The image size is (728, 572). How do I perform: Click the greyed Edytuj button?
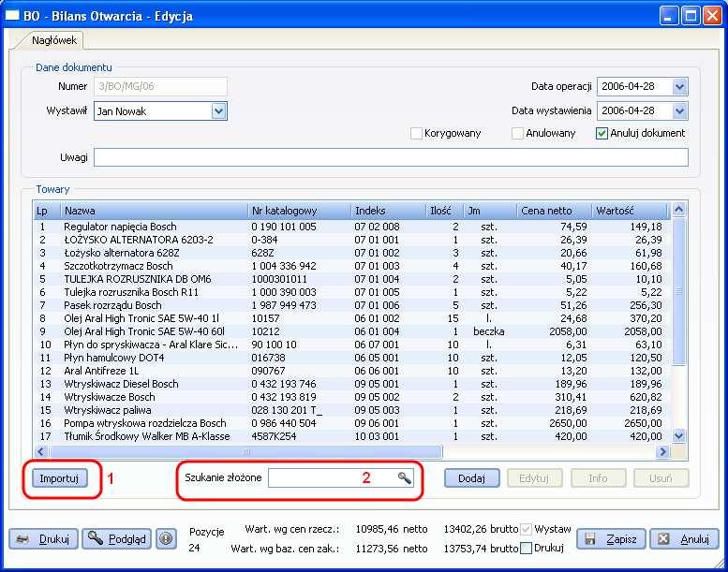[535, 478]
